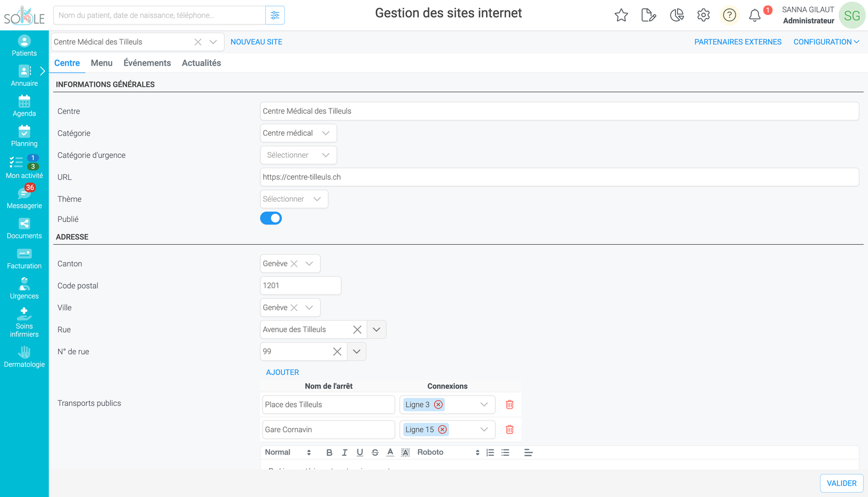868x497 pixels.
Task: Click the URL input field
Action: coord(559,177)
